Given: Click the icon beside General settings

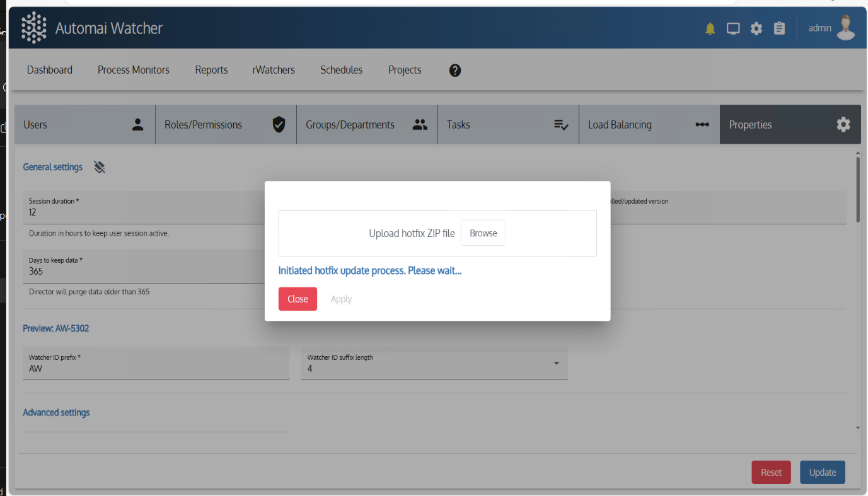Looking at the screenshot, I should coord(100,167).
